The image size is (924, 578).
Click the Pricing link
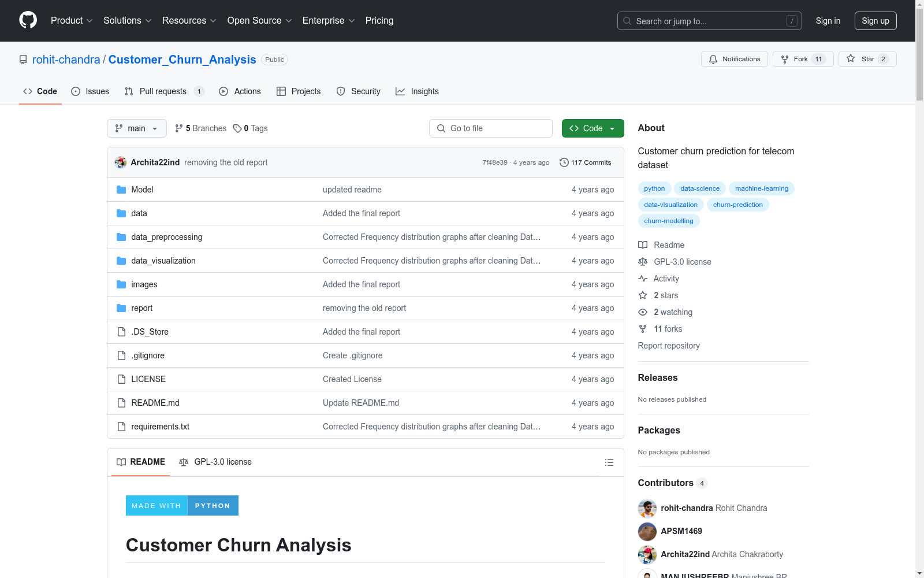pos(379,20)
